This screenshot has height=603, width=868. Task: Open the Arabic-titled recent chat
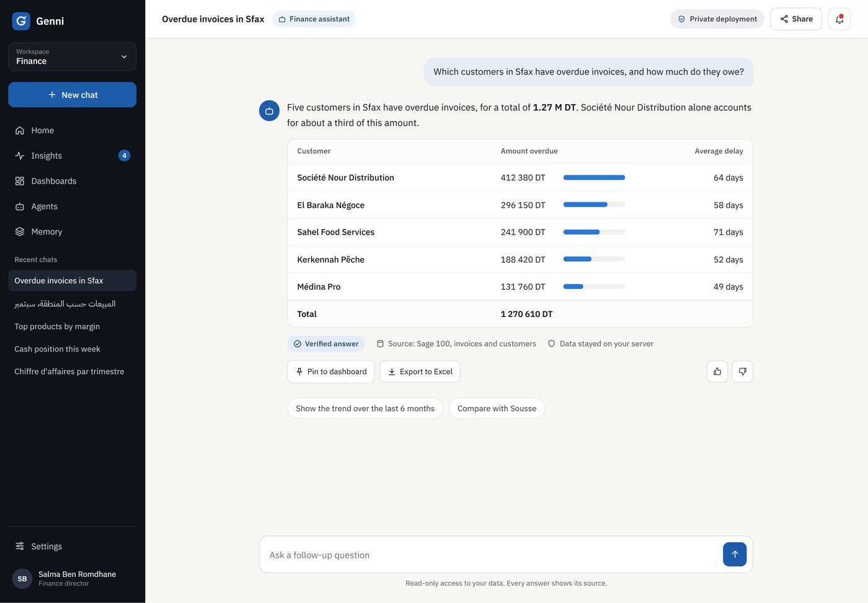tap(72, 303)
